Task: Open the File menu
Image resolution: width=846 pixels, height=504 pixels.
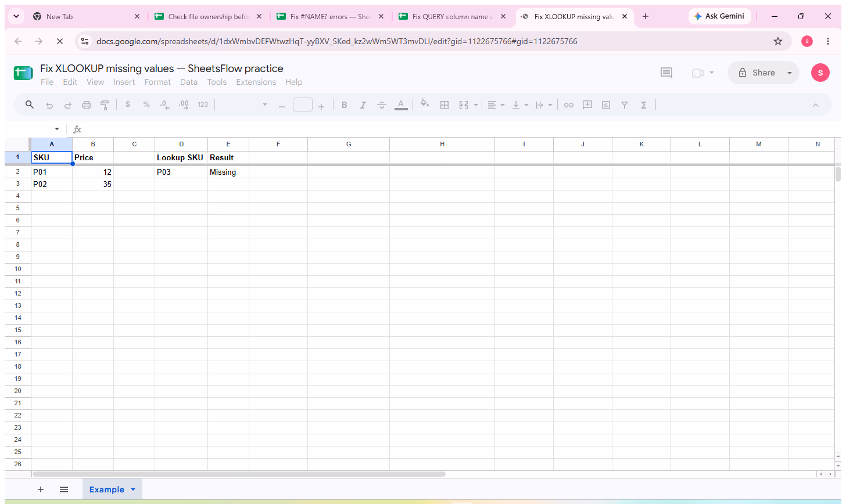Action: 47,82
